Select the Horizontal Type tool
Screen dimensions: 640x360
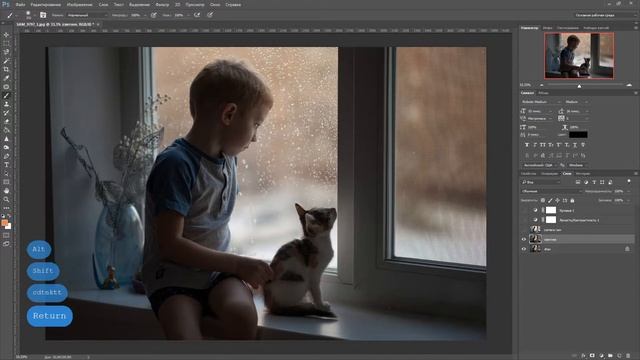pyautogui.click(x=6, y=165)
